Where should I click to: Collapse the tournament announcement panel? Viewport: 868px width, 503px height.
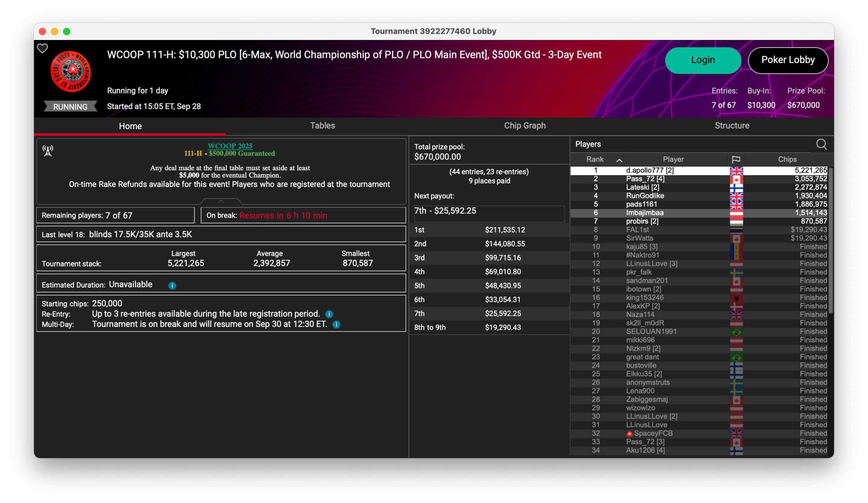click(221, 201)
